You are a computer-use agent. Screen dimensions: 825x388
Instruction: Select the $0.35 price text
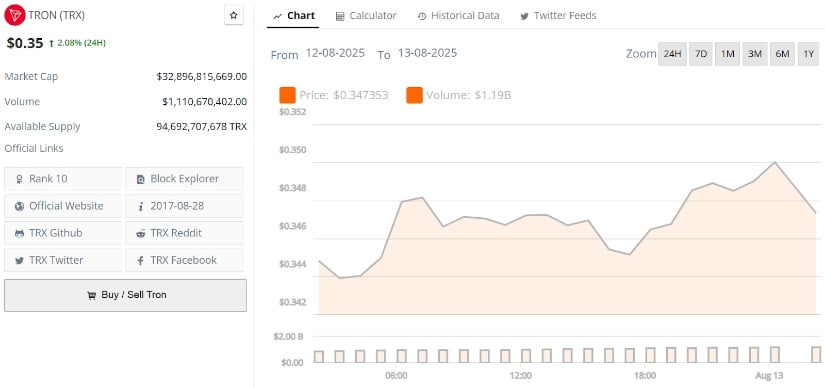point(25,43)
